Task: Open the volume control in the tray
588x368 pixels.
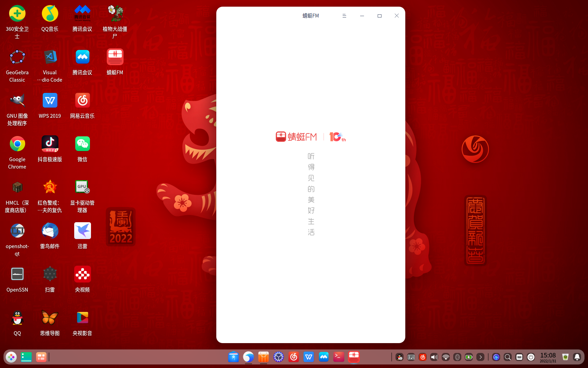Action: coord(434,357)
